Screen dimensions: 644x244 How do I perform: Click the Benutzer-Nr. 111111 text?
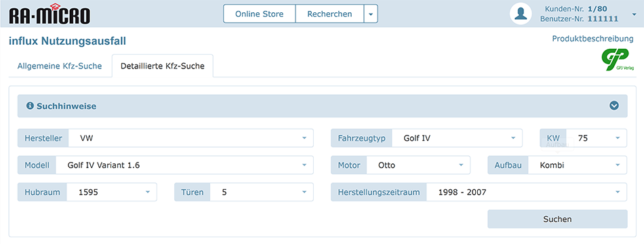pos(579,19)
